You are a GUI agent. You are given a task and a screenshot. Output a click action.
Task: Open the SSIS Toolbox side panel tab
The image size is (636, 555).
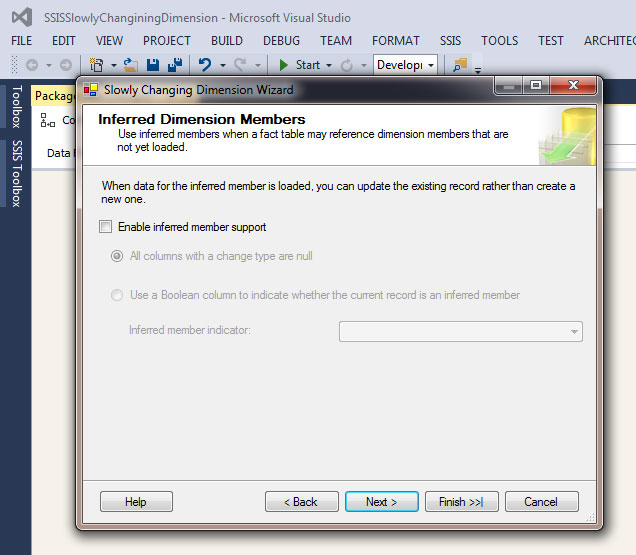(x=16, y=174)
